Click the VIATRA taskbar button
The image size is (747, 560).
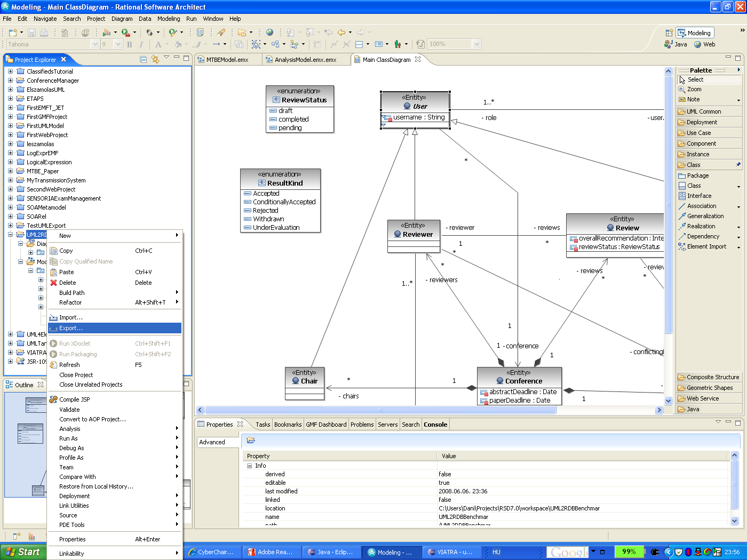tap(451, 552)
